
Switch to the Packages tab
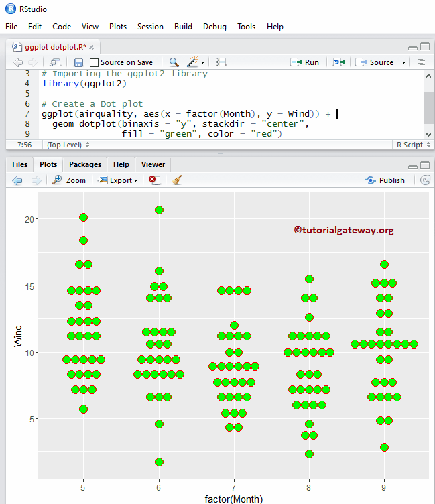(85, 164)
